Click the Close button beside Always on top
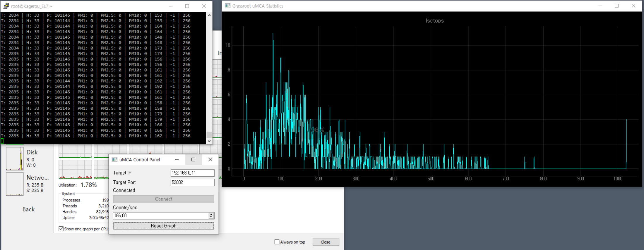 coord(326,242)
